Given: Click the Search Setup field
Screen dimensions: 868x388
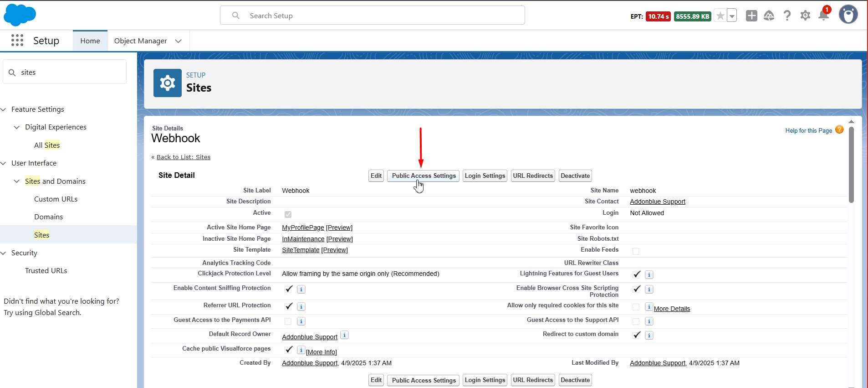Looking at the screenshot, I should 373,16.
